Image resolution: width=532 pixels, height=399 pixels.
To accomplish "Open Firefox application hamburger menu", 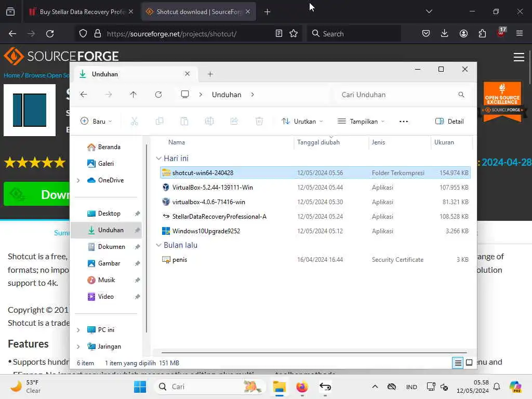I will pos(520,33).
